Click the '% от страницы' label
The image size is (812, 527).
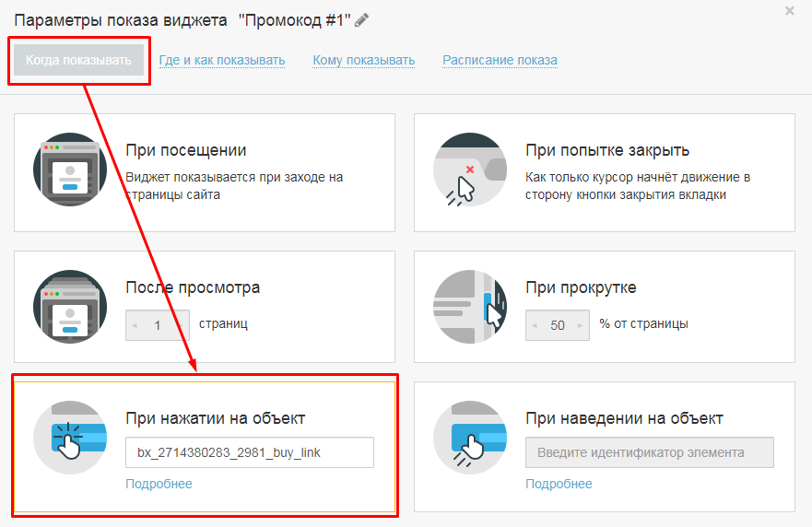[x=643, y=323]
